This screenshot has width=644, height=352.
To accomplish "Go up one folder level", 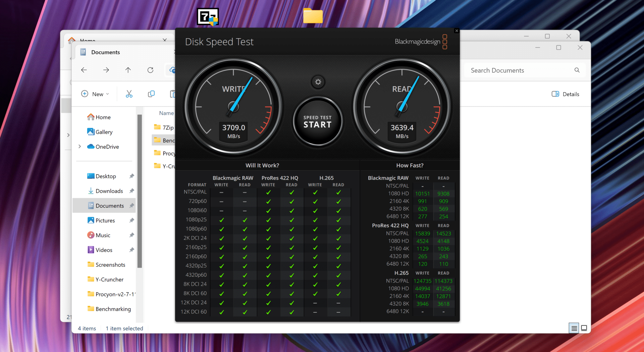I will click(x=128, y=70).
